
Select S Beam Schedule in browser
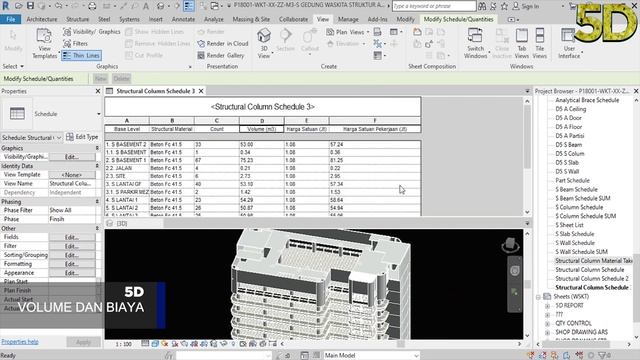[x=576, y=189]
